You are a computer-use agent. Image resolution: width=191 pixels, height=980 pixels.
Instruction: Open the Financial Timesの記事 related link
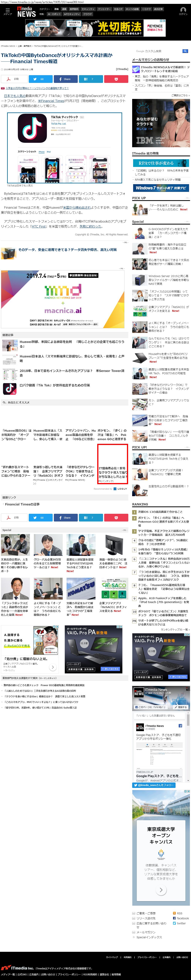tap(22, 504)
